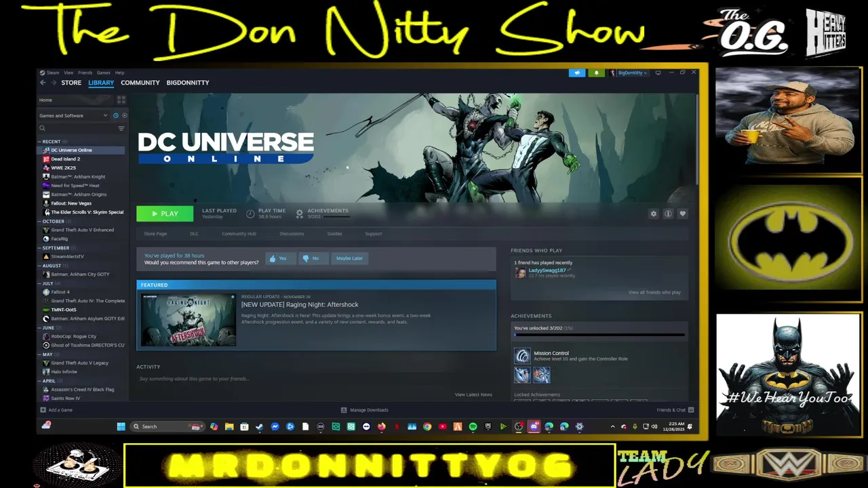Open Discord from the taskbar
This screenshot has width=868, height=488.
click(534, 426)
